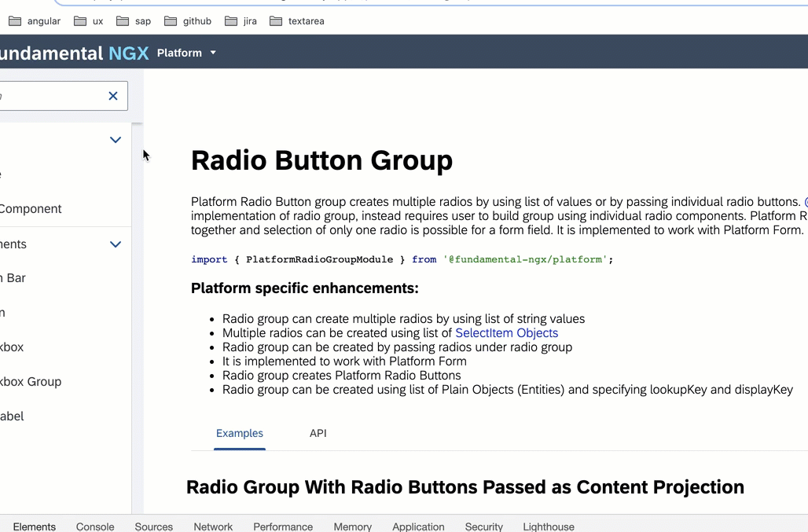Select the sidebar item ending in 'Bar'
This screenshot has height=532, width=808.
pos(65,278)
